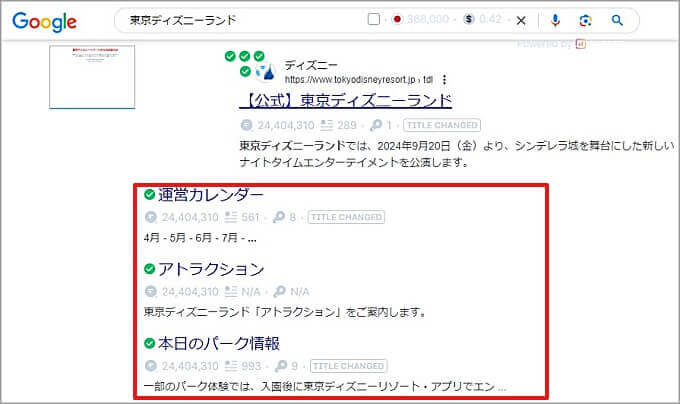The height and width of the screenshot is (404, 680).
Task: Click the word count icon beside 561
Action: click(231, 217)
